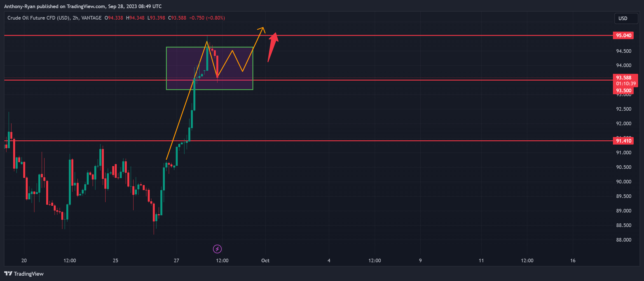Click the change value −0.750 (−0.80%)
The image size is (644, 281).
pos(207,18)
